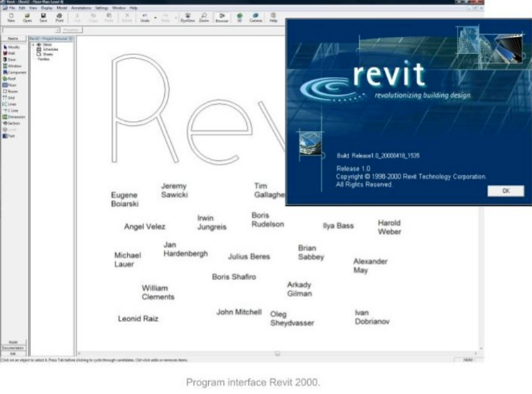Click the horizontal scrollbar under the canvas

[277, 354]
